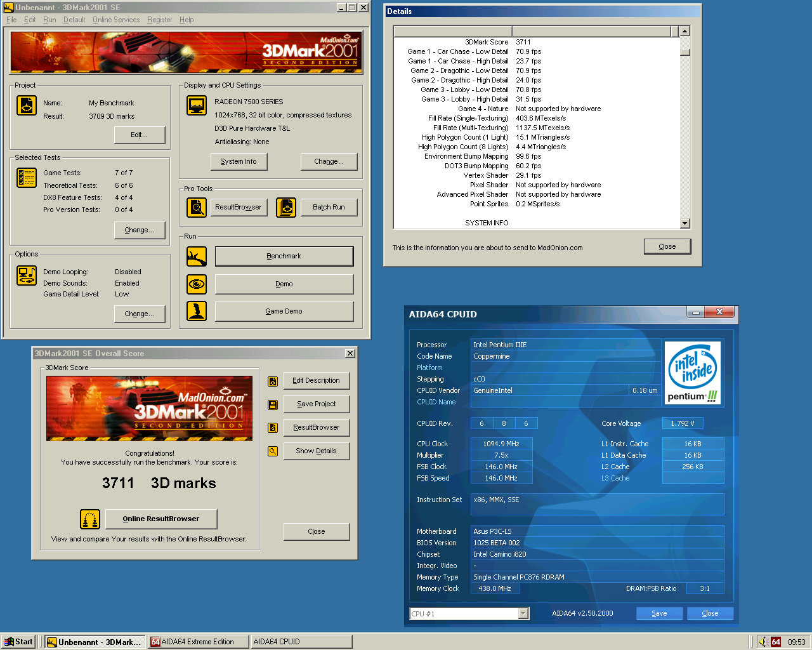Click Details list scroll down arrow
This screenshot has height=650, width=812.
click(685, 223)
